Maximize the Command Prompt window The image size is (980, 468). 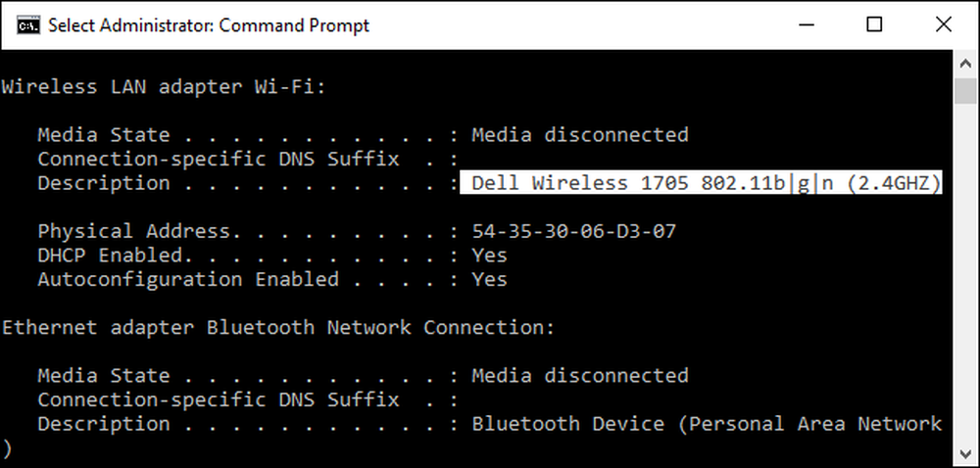[x=875, y=24]
